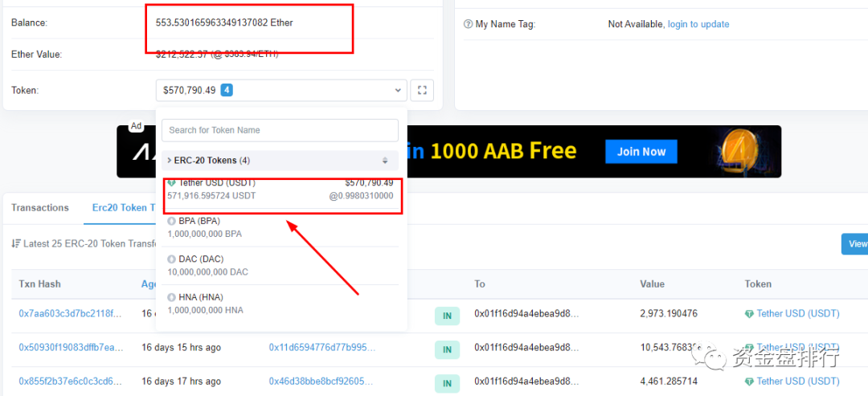Select BPA (BPA) token entry
Viewport: 868px width, 396px height.
tap(280, 227)
